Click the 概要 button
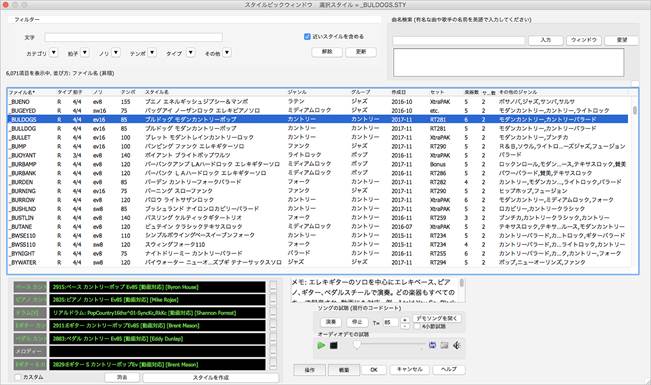Image resolution: width=651 pixels, height=385 pixels. (x=344, y=370)
